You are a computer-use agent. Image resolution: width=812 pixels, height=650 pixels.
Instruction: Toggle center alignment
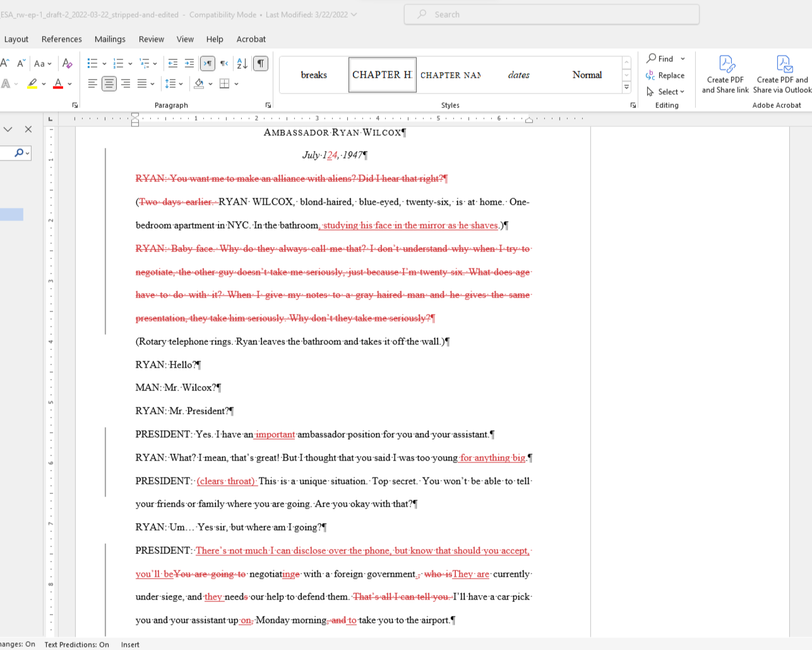pyautogui.click(x=109, y=83)
